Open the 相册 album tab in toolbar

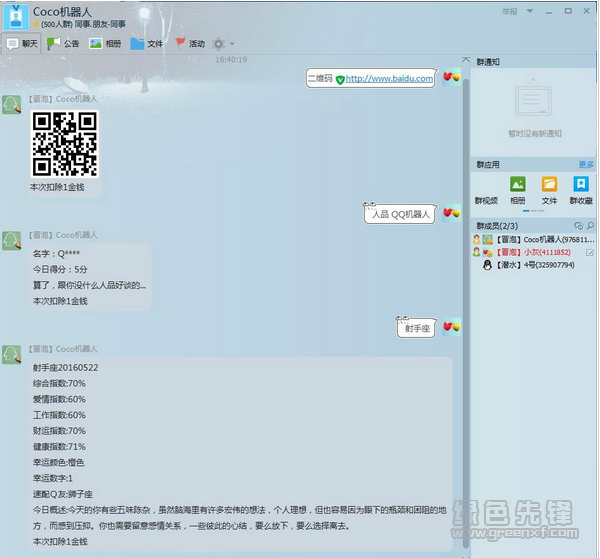[105, 44]
